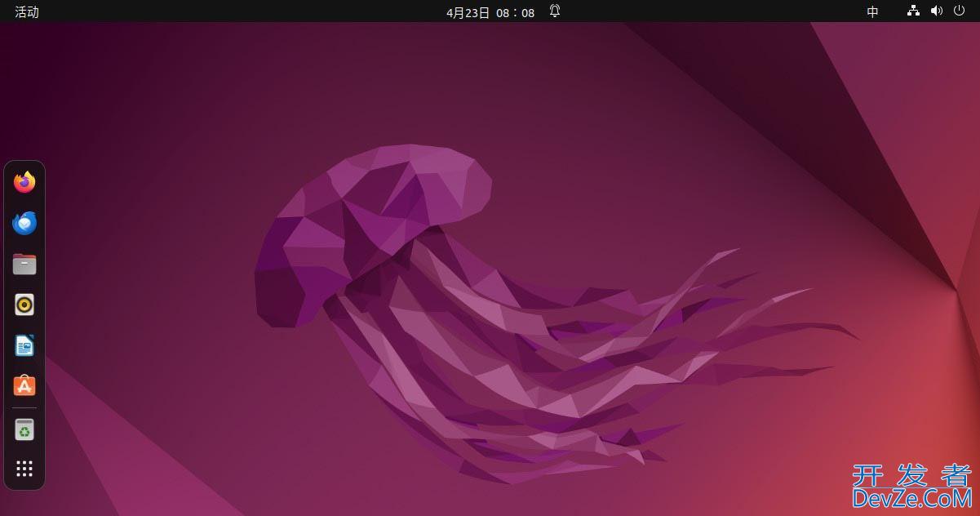Screen dimensions: 980x516
Task: Open LibreOffice Writer from dock
Action: (x=24, y=345)
